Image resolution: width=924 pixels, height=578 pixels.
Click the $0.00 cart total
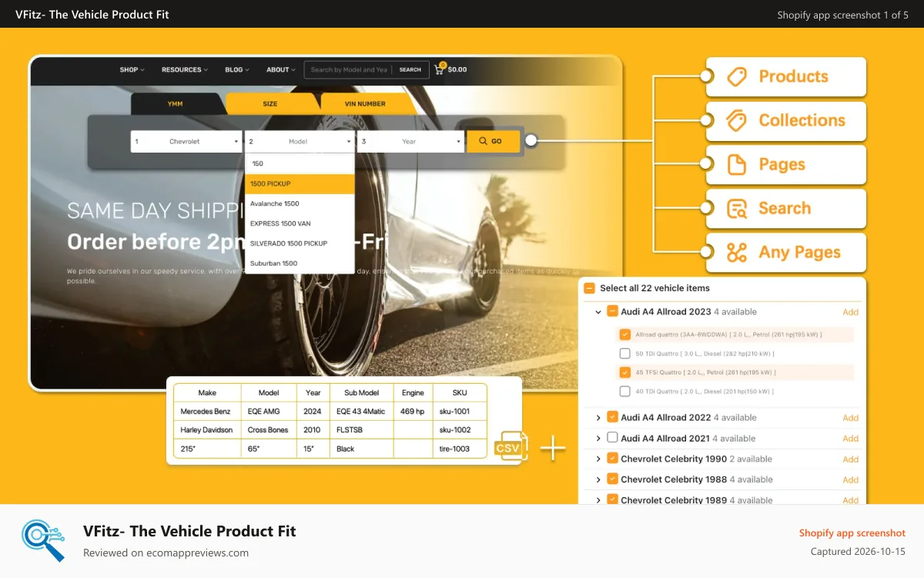pos(457,69)
